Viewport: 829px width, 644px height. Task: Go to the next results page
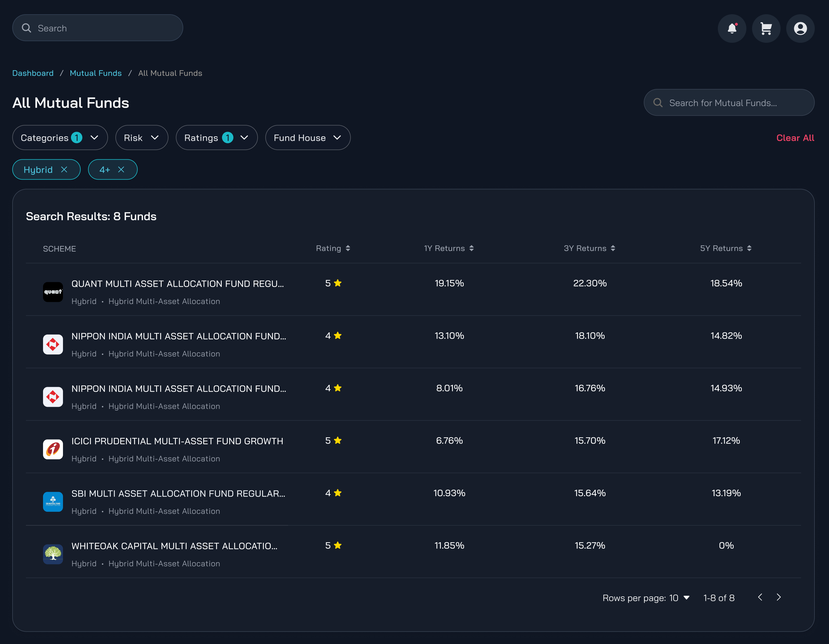779,597
